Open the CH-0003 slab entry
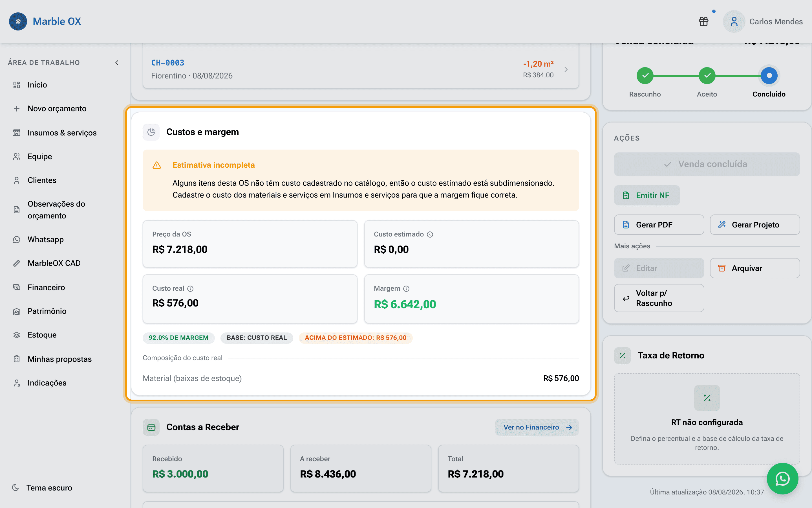This screenshot has width=812, height=508. point(361,69)
